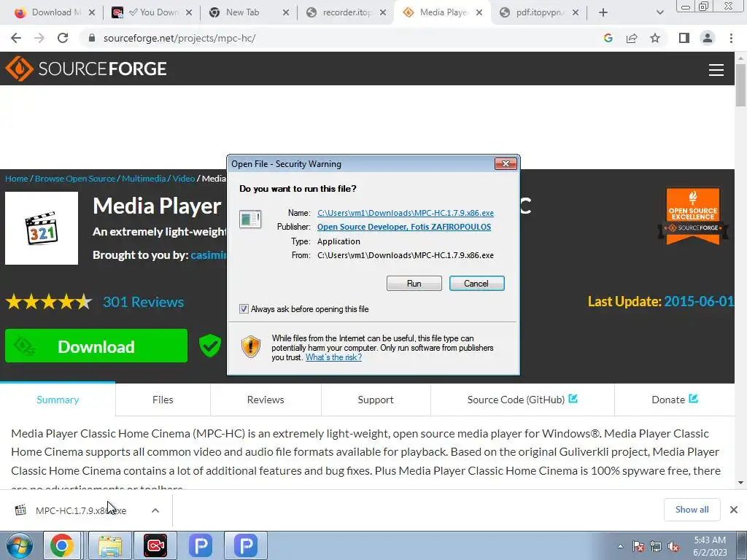Click the Home breadcrumb link
Viewport: 747px width, 560px height.
coord(17,179)
